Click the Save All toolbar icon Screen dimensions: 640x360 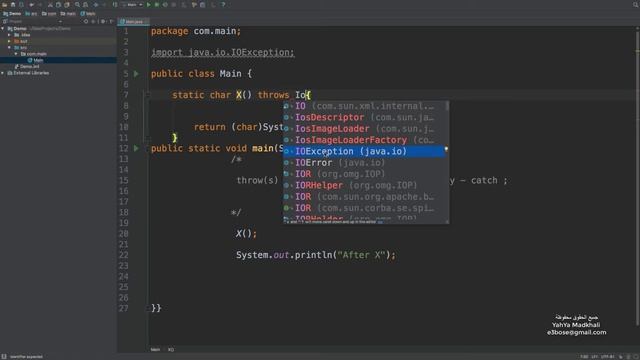pos(13,4)
